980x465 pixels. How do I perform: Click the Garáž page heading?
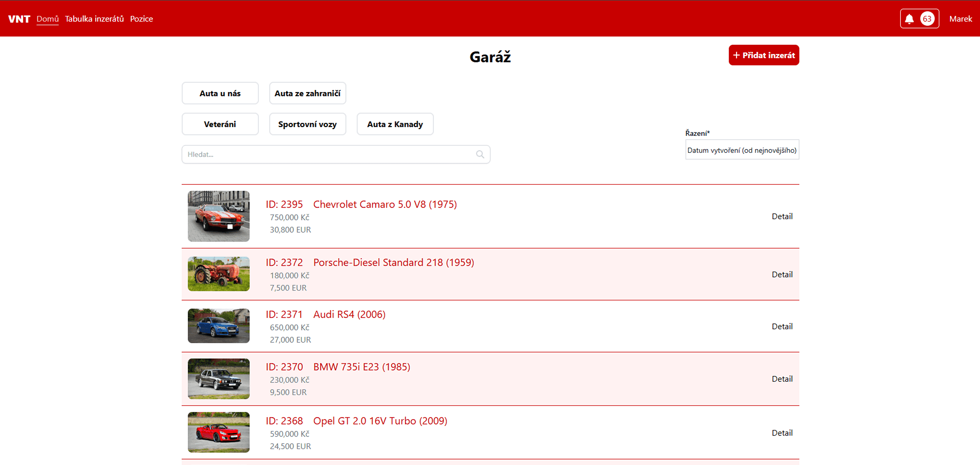tap(490, 57)
